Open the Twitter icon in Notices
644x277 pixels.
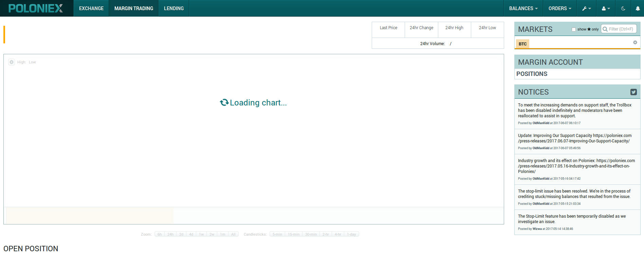point(633,92)
